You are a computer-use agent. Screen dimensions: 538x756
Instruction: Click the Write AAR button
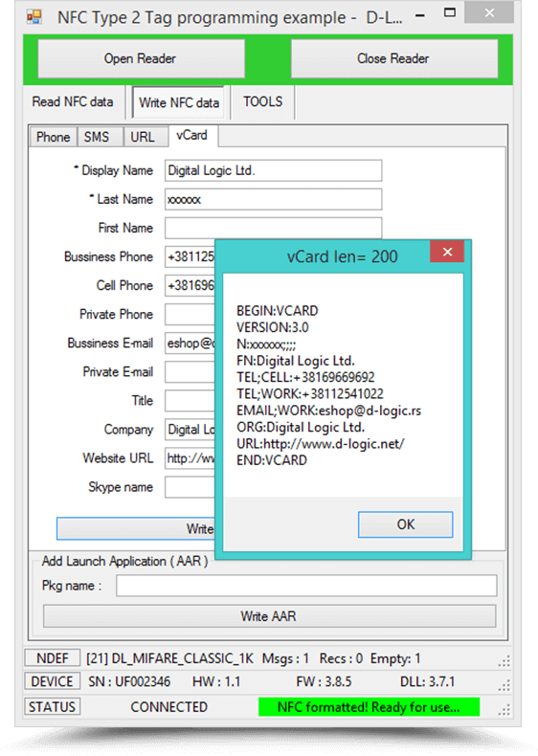(269, 616)
